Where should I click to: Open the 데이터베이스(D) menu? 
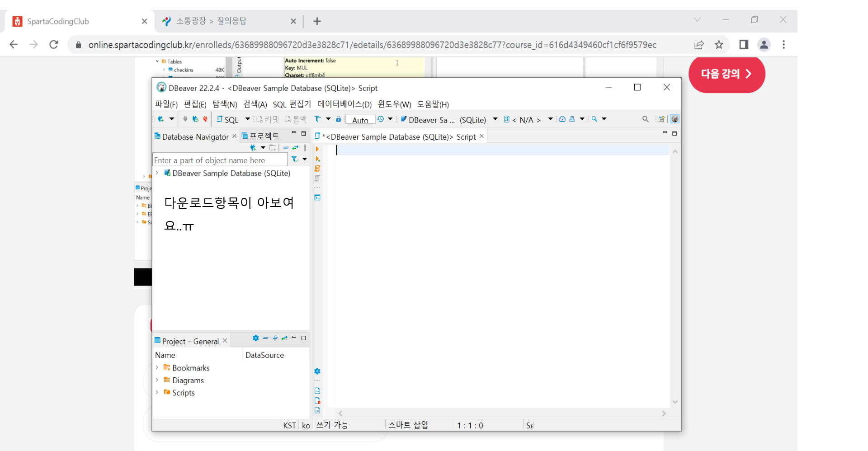[x=344, y=104]
